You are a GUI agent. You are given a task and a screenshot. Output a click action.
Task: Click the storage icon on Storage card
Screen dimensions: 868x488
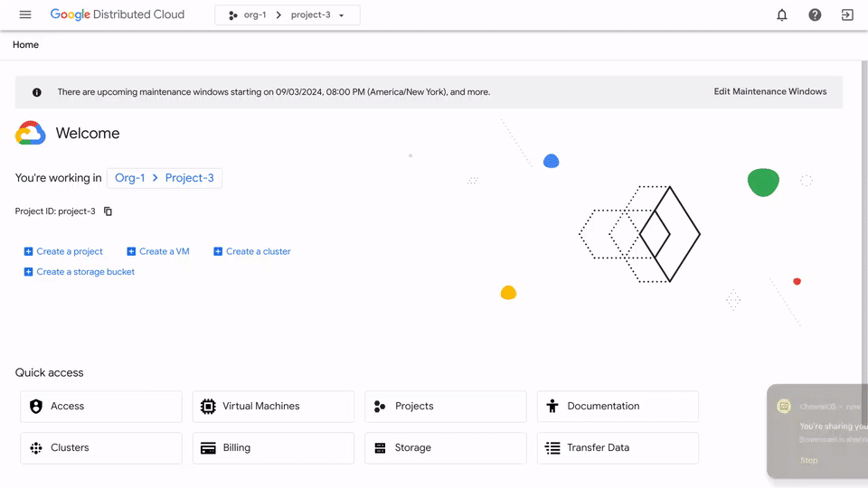tap(380, 448)
